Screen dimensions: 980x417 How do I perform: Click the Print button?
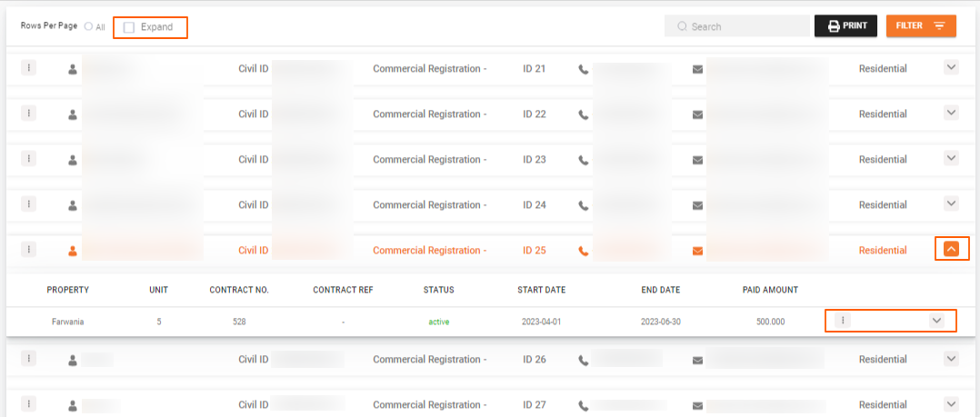tap(845, 26)
